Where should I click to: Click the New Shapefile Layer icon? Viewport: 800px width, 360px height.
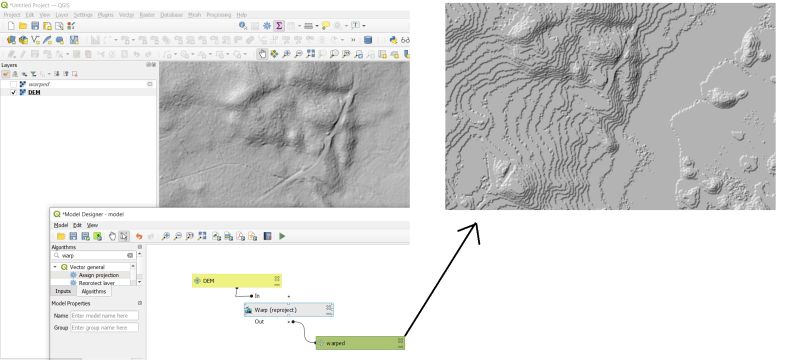(x=36, y=40)
